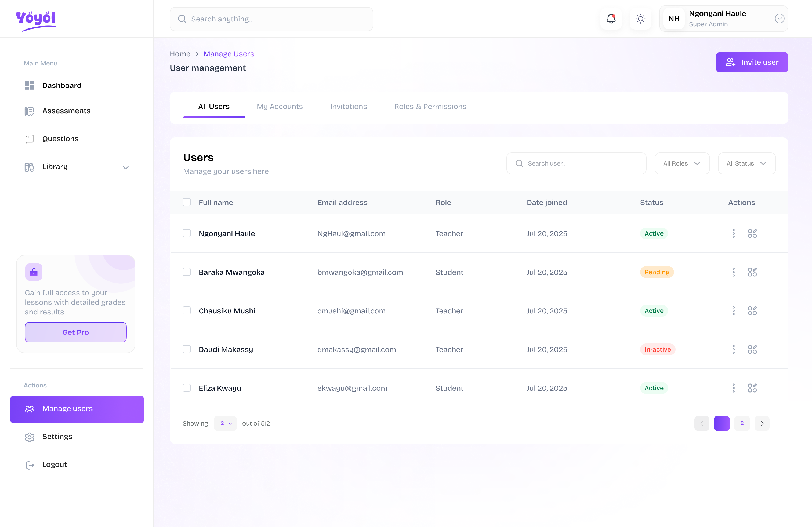Open the notifications bell icon

(611, 19)
